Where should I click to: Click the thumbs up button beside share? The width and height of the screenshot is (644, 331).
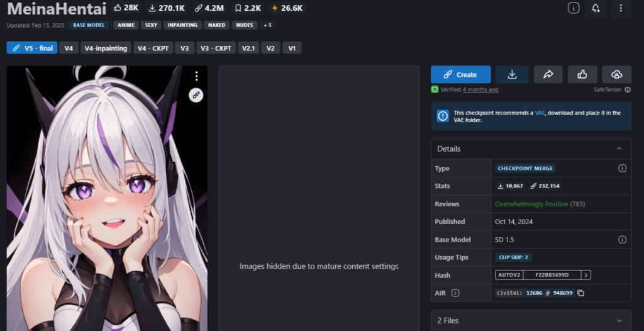pos(582,74)
